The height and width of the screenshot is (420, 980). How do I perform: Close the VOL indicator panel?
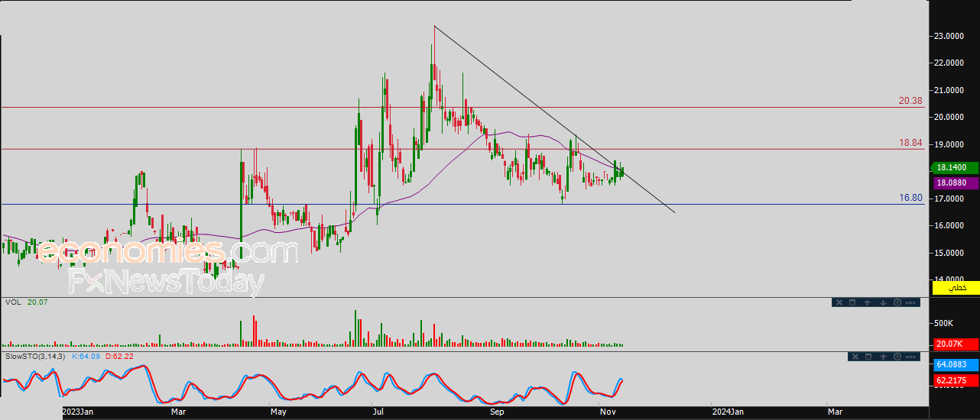(x=839, y=302)
